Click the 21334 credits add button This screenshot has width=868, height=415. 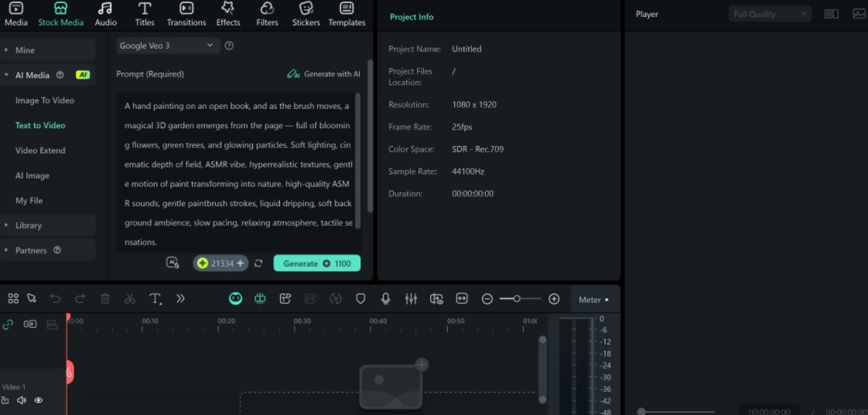point(241,264)
